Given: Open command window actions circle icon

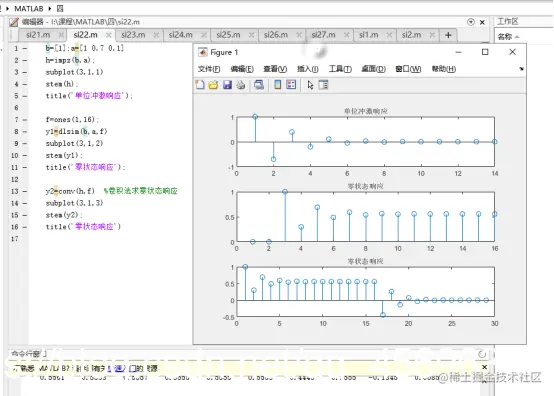Looking at the screenshot, I should pos(482,354).
